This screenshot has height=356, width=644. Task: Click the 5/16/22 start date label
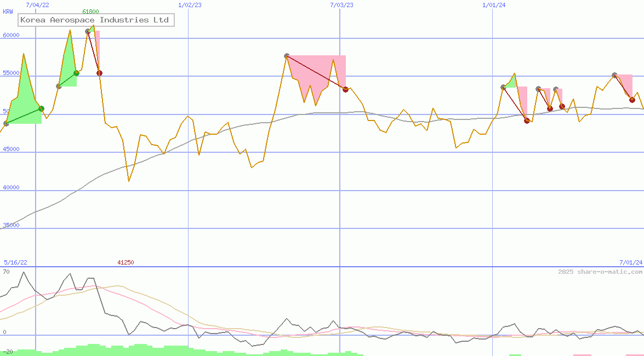click(x=15, y=262)
